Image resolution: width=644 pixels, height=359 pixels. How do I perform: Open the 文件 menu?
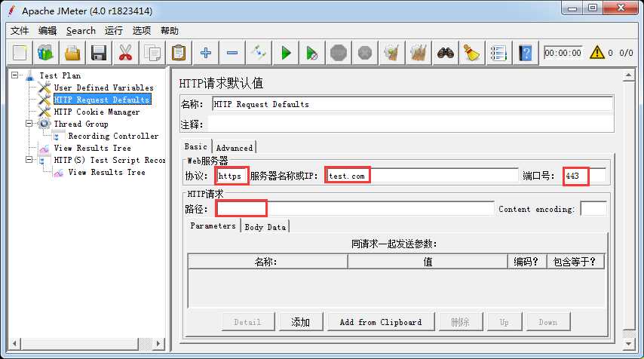click(x=20, y=31)
